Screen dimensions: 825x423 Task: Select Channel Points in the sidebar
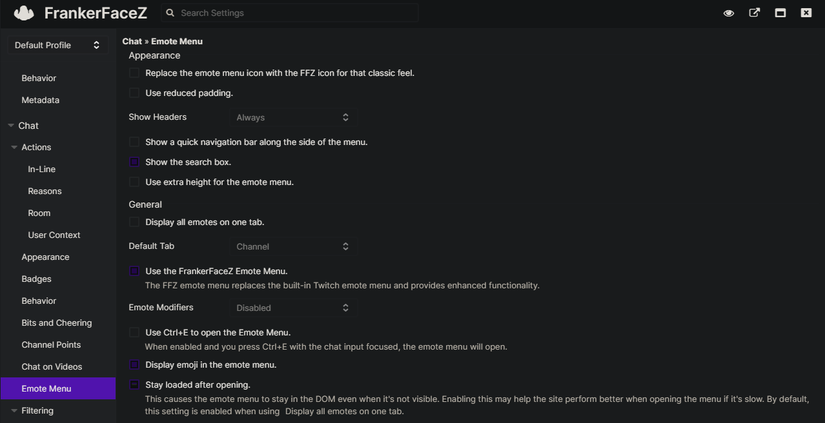51,345
